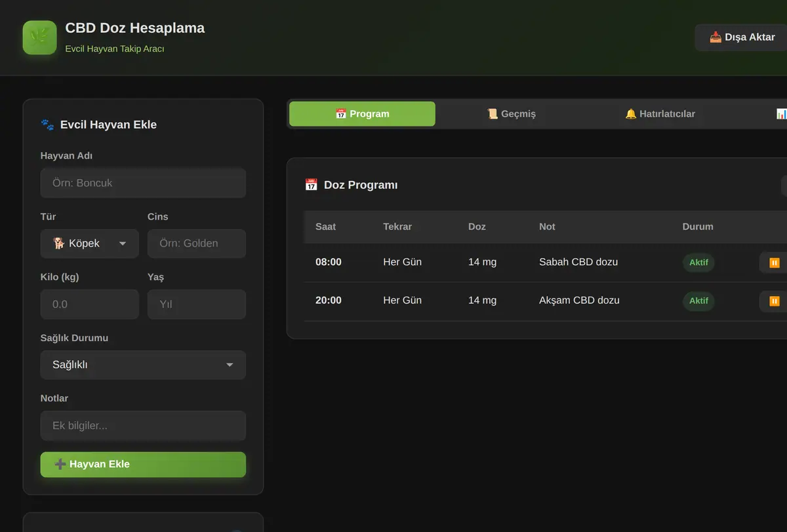Click the Tekrar column header
This screenshot has width=787, height=532.
(397, 226)
